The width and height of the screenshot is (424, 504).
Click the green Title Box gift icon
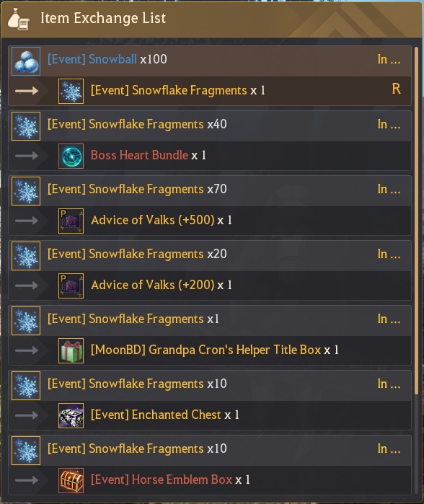71,350
